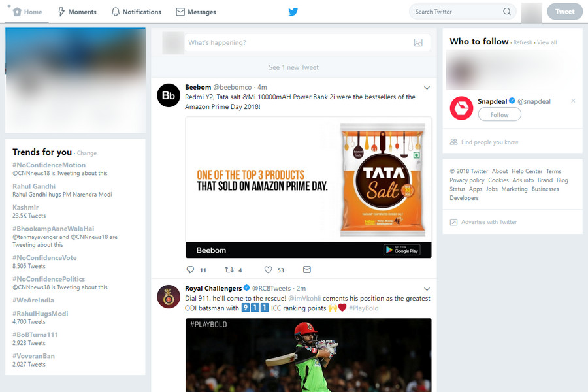Screen dimensions: 588x392
Task: Click Find people you know link
Action: pyautogui.click(x=489, y=142)
